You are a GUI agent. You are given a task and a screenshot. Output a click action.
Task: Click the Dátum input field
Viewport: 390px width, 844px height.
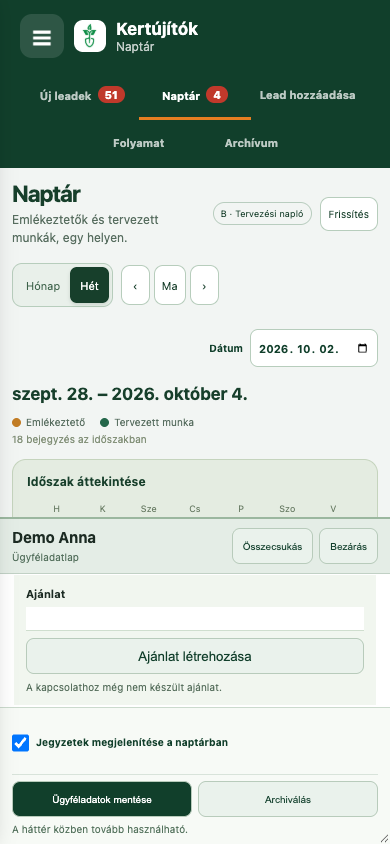pos(314,348)
